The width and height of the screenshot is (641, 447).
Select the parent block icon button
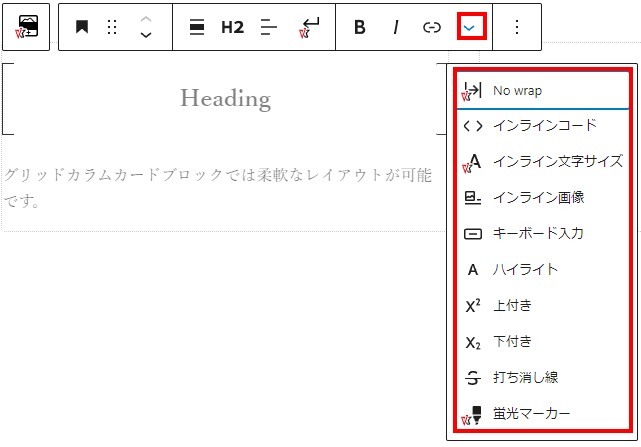[x=28, y=27]
